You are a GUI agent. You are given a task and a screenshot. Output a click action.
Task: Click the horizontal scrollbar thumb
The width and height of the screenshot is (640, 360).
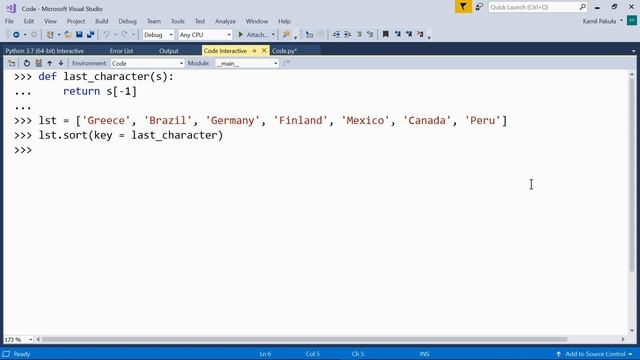pos(304,340)
